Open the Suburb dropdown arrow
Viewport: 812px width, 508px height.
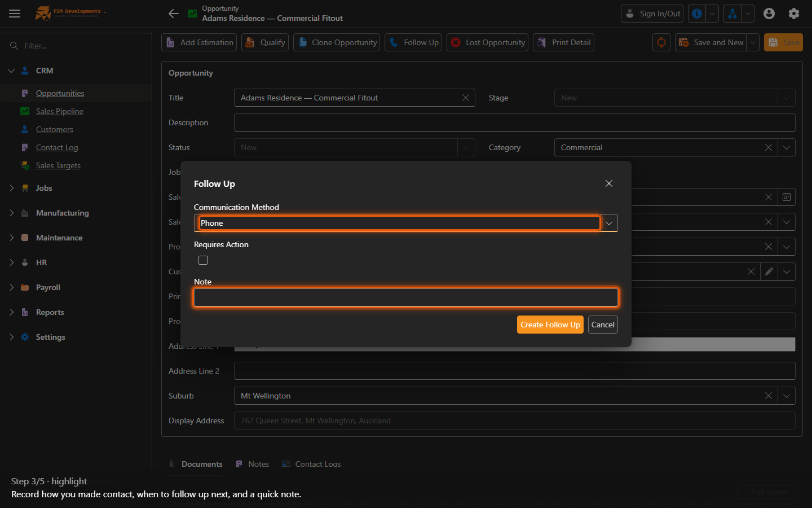[787, 396]
